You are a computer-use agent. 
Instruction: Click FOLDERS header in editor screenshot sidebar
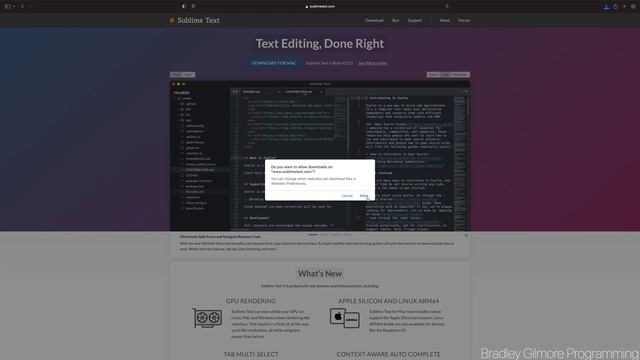182,93
